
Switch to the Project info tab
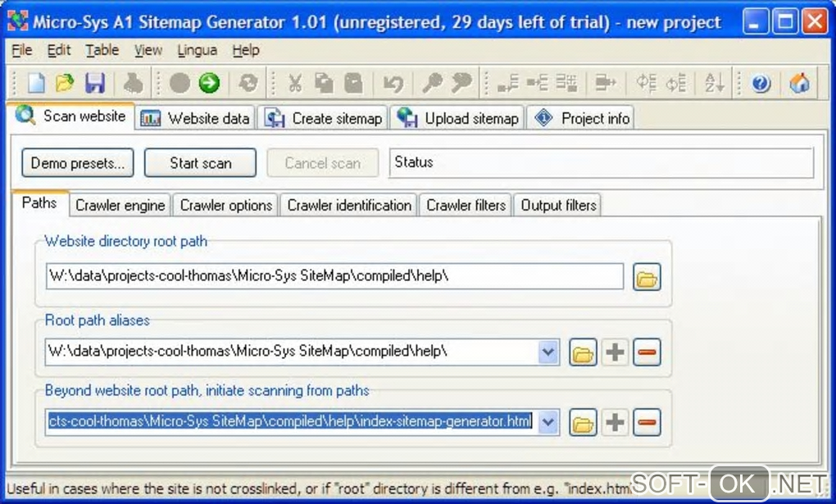click(580, 118)
